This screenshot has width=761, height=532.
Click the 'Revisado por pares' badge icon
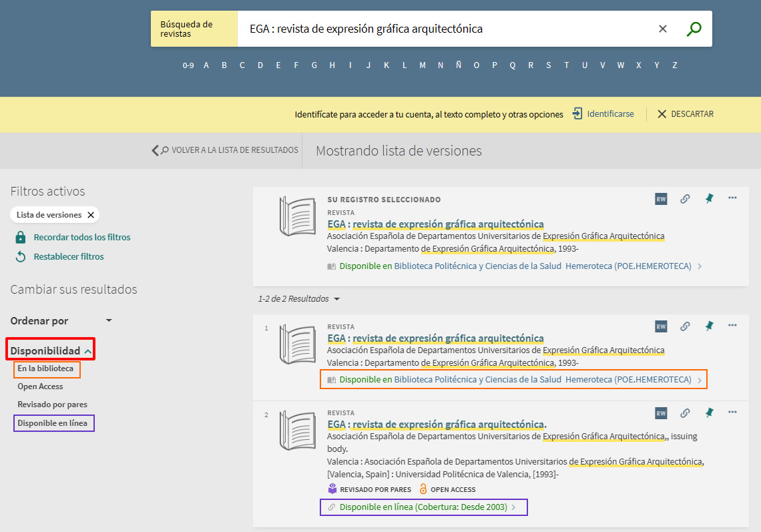pos(332,489)
